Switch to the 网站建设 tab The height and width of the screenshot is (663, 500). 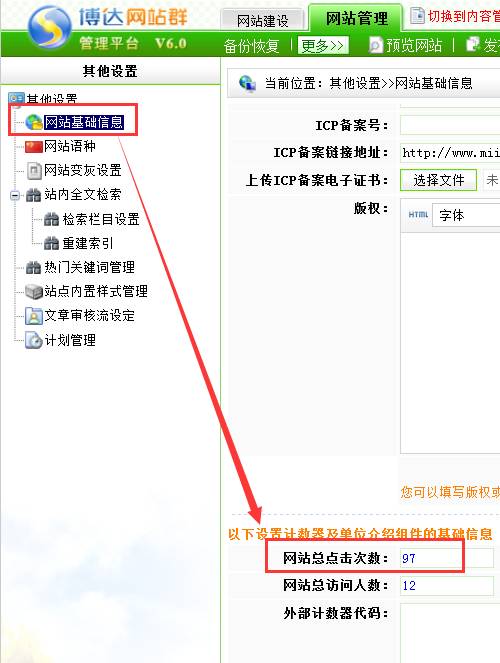tap(262, 20)
